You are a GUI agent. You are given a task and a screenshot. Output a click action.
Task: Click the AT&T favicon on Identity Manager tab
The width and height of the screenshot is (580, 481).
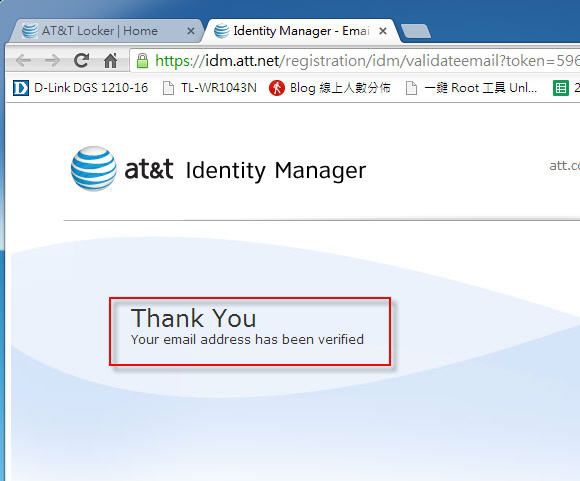click(x=222, y=31)
